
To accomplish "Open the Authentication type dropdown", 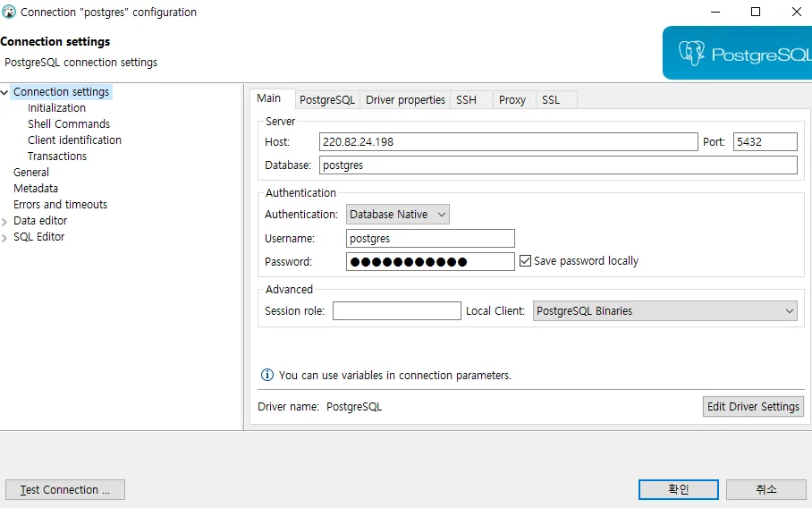I will coord(397,215).
